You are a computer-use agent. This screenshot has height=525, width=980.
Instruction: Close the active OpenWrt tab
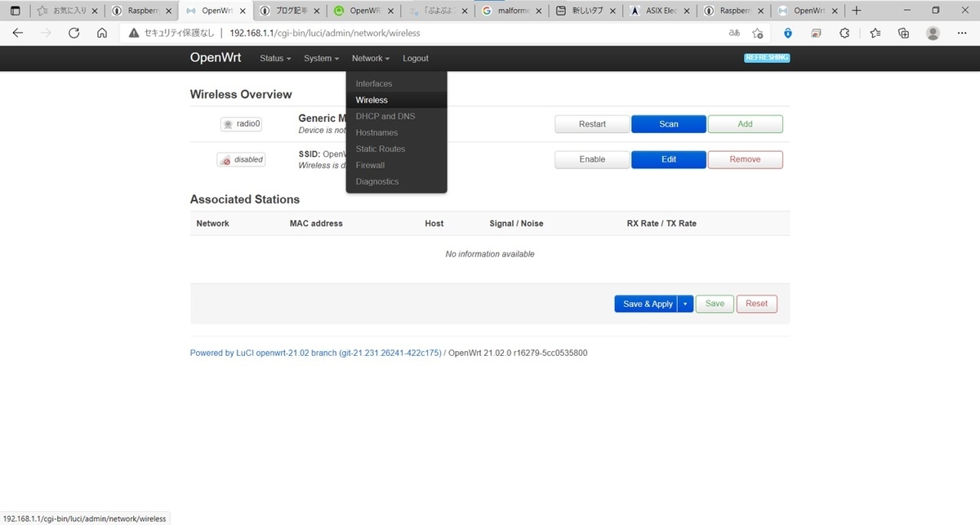(x=243, y=11)
